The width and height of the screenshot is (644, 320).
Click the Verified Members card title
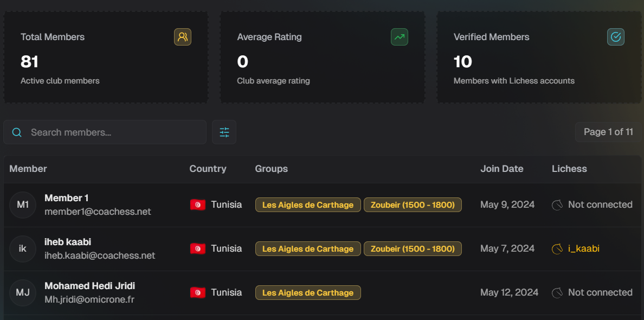point(491,37)
